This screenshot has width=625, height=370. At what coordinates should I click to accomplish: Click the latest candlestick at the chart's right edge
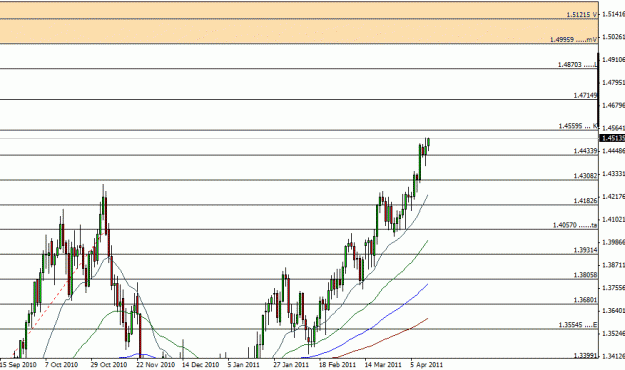coord(428,144)
